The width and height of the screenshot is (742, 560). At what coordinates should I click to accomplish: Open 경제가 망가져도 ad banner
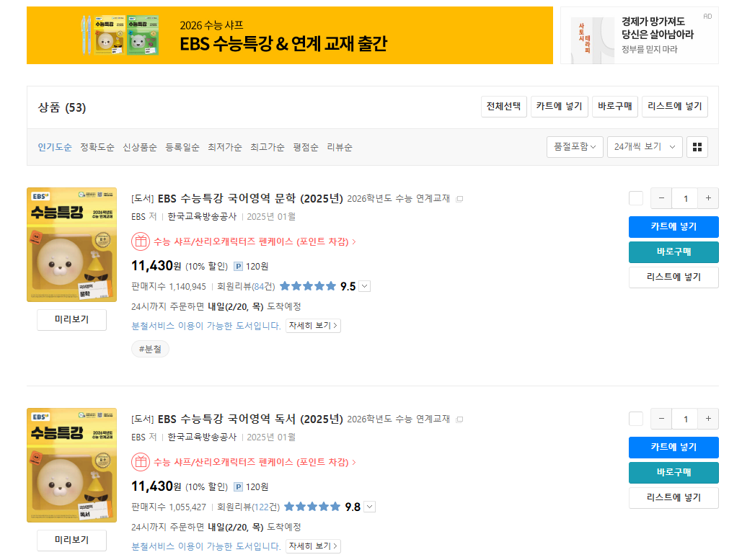(x=640, y=35)
